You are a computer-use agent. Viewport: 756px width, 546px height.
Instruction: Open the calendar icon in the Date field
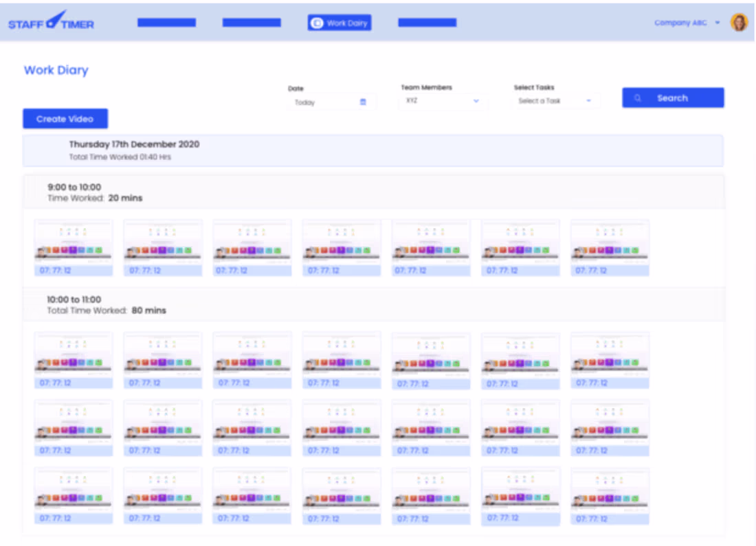point(363,102)
